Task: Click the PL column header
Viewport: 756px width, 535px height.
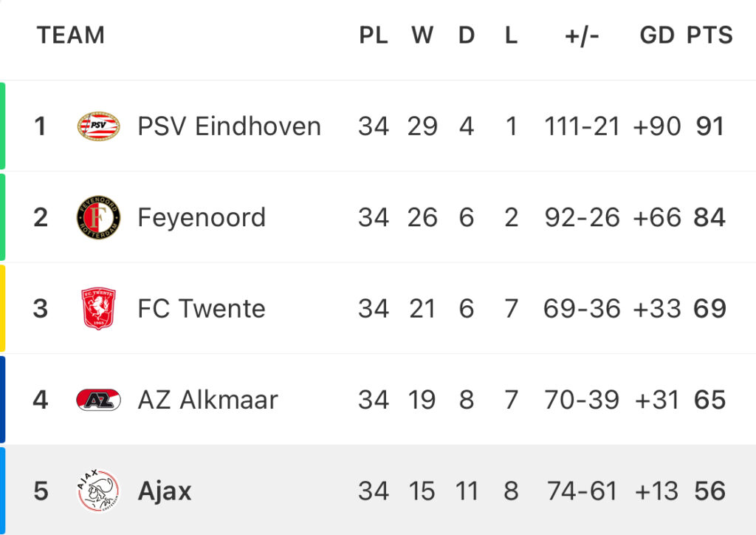Action: pyautogui.click(x=374, y=35)
